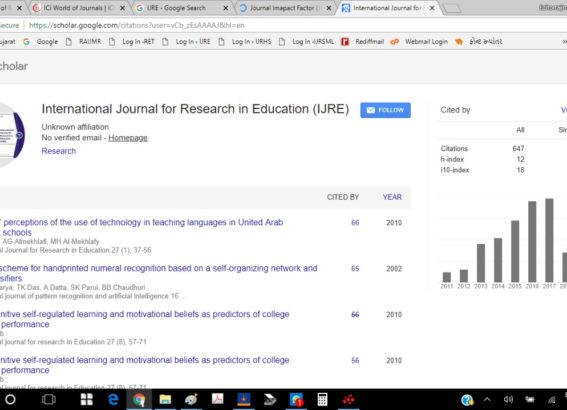This screenshot has height=410, width=567.
Task: Open first self-regulated learning article cited 66
Action: pyautogui.click(x=145, y=319)
